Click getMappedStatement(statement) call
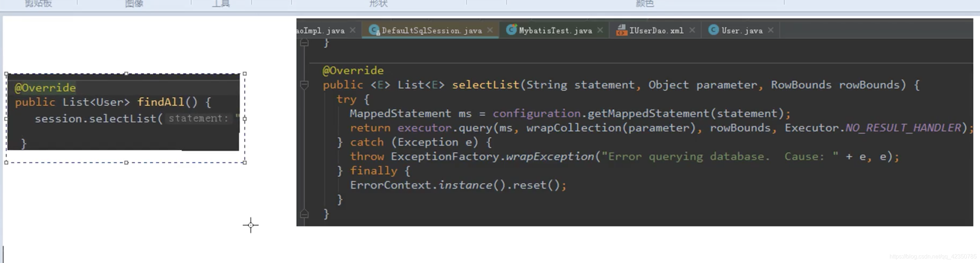The width and height of the screenshot is (980, 263). click(685, 113)
